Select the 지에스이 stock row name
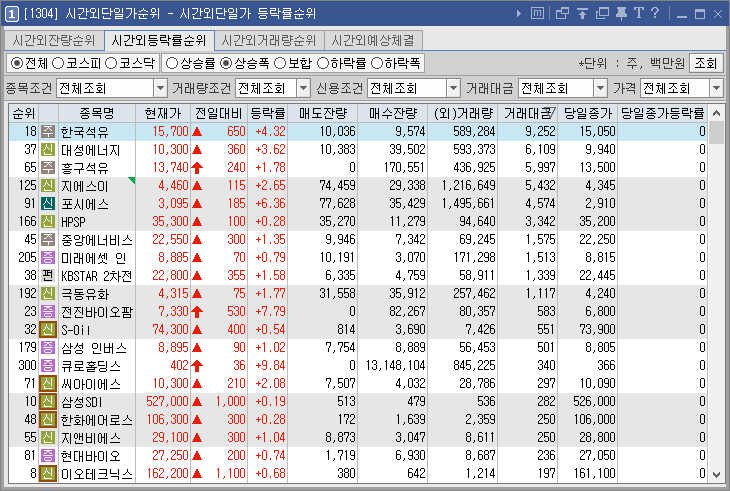This screenshot has height=491, width=730. click(x=85, y=186)
